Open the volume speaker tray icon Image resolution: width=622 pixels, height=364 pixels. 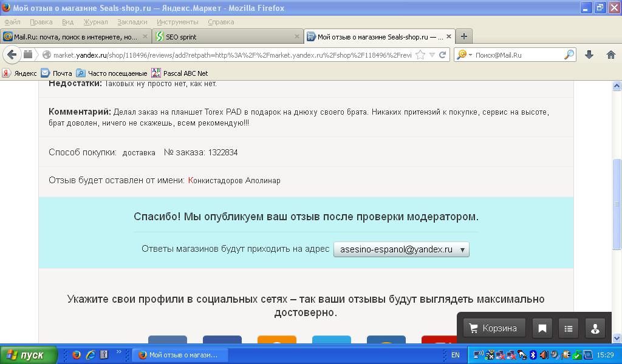(x=544, y=355)
